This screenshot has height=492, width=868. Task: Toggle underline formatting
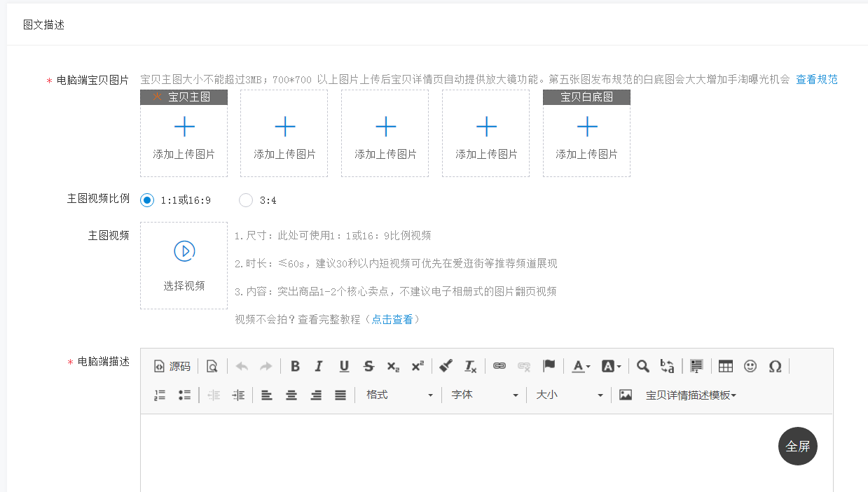[x=344, y=366]
